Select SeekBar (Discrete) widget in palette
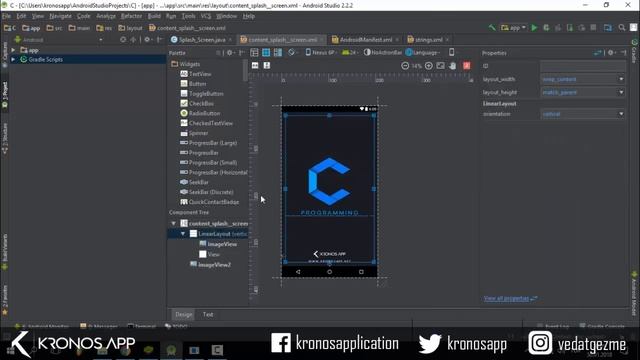The width and height of the screenshot is (640, 360). (x=207, y=192)
